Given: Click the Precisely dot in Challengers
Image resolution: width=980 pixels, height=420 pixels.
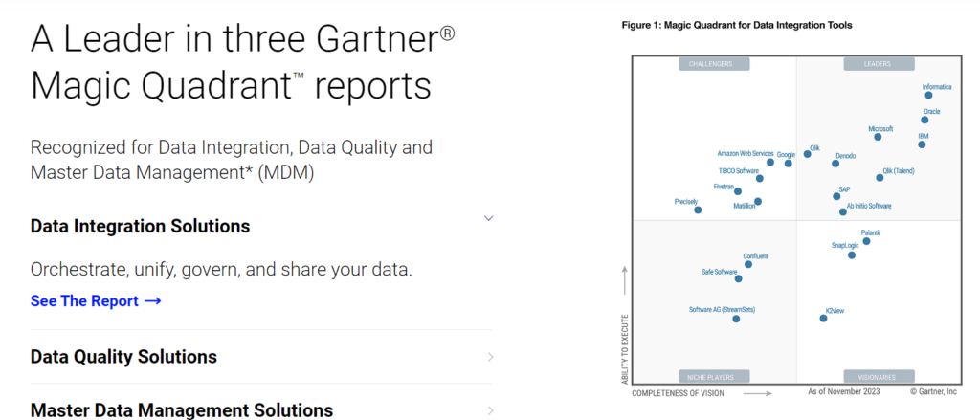Looking at the screenshot, I should pyautogui.click(x=698, y=210).
